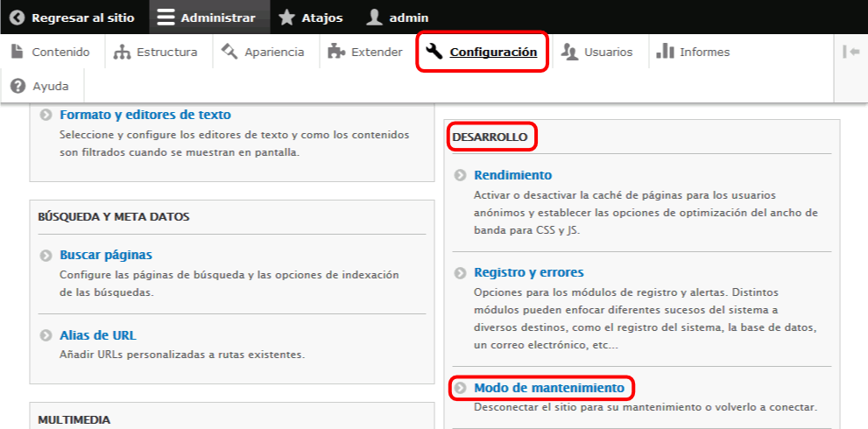Click the DESARROLLO section heading
Screen dimensions: 868x429
[x=490, y=137]
